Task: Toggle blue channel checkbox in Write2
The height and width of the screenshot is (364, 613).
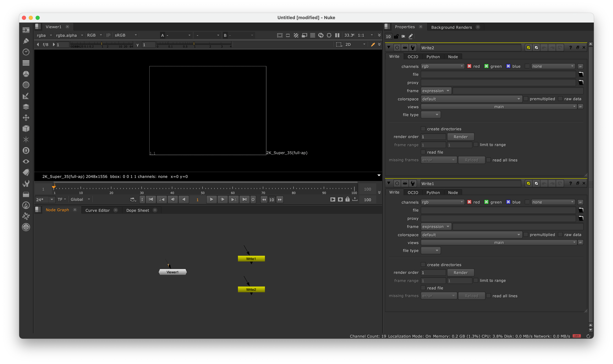Action: (508, 66)
